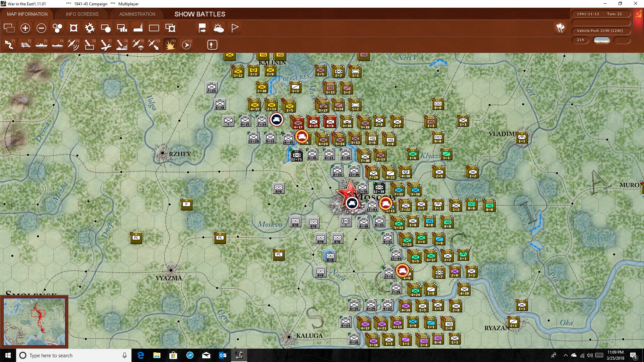Select F7 bomb airfield mode icon
The height and width of the screenshot is (362, 644).
point(106,45)
